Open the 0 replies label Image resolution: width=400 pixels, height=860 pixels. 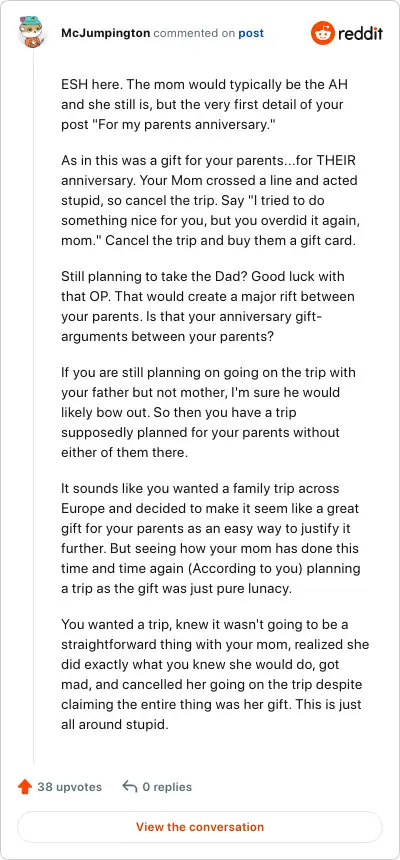click(x=167, y=787)
